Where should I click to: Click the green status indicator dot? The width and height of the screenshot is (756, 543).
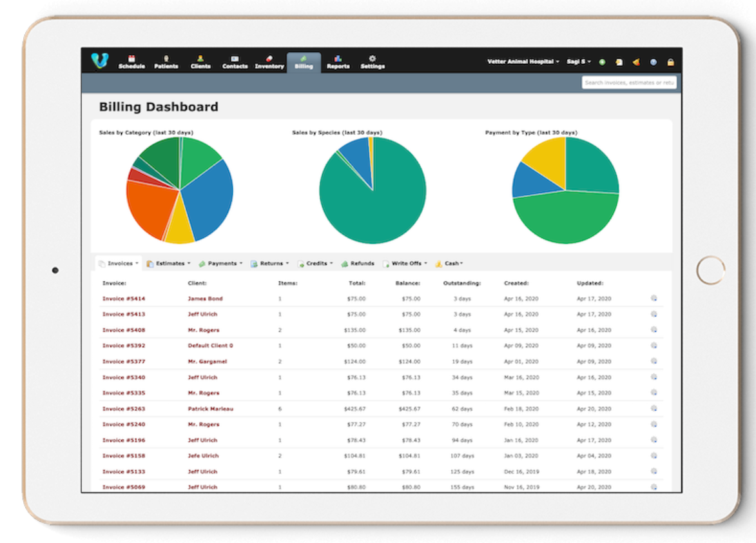click(x=601, y=61)
